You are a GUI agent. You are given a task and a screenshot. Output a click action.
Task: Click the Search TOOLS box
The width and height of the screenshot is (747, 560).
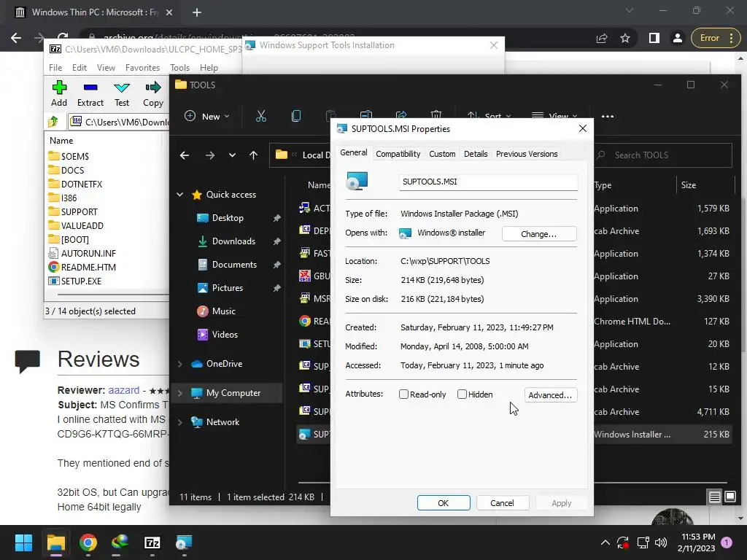tap(662, 155)
